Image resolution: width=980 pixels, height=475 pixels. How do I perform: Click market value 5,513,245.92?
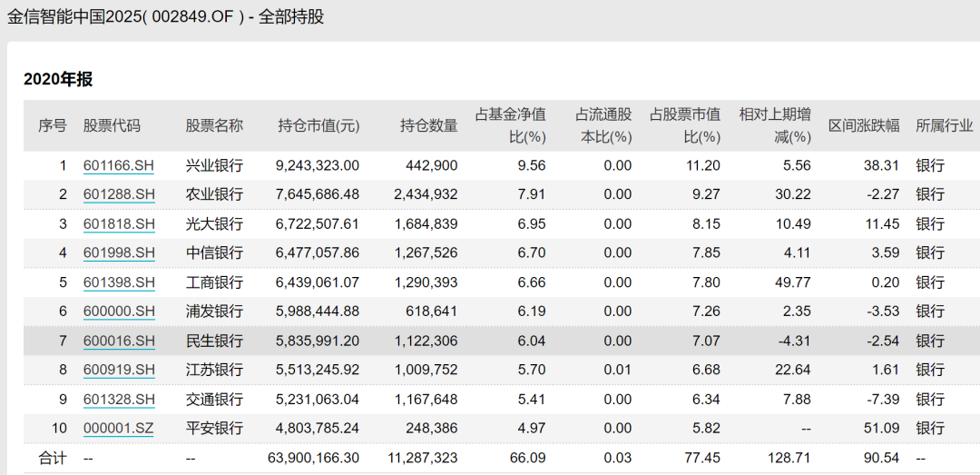point(318,370)
